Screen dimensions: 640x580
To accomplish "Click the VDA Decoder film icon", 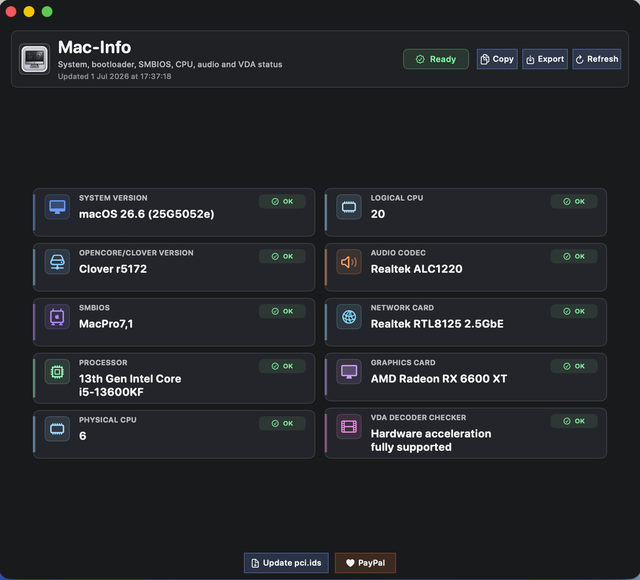I will [x=349, y=427].
